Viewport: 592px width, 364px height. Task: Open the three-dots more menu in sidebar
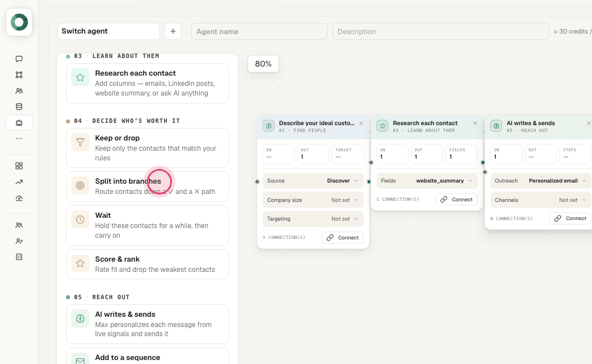(x=19, y=138)
